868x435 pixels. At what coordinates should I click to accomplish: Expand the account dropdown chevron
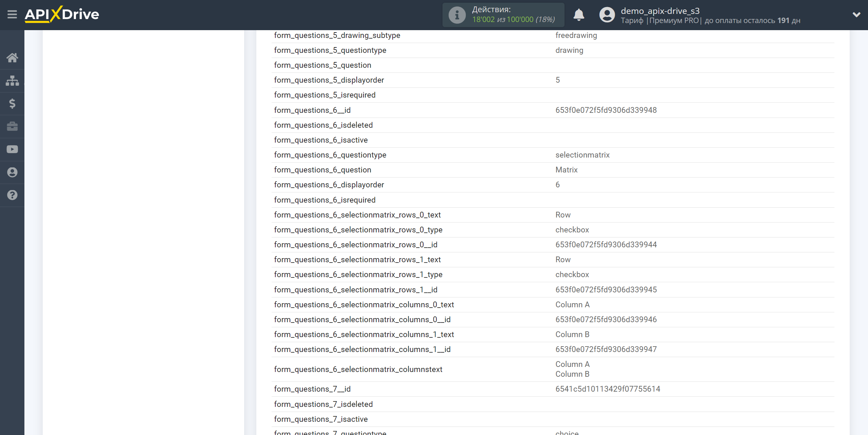pos(856,15)
